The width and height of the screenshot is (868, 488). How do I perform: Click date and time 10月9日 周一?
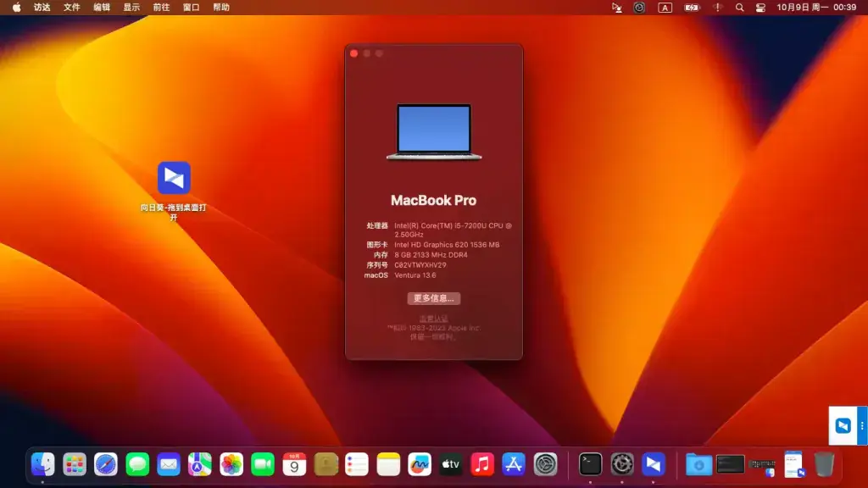(x=816, y=7)
